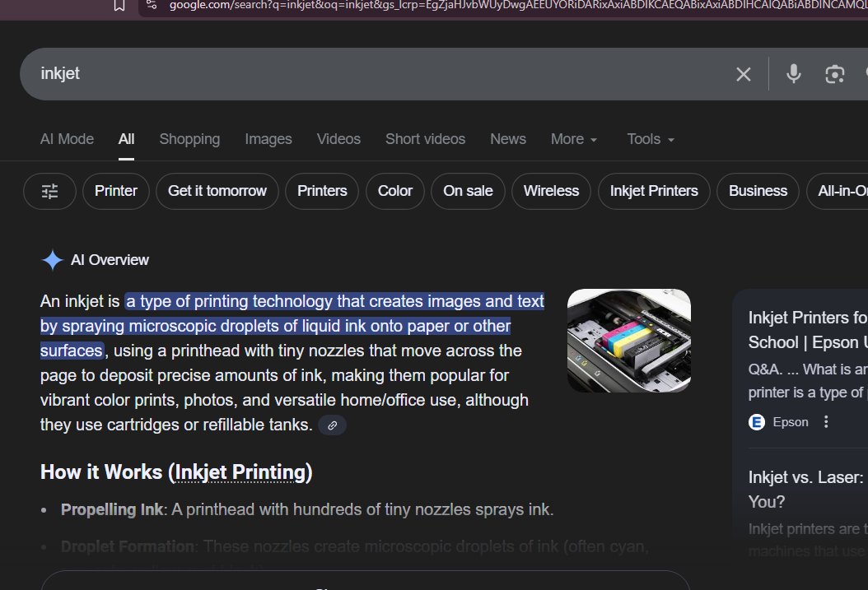Choose the On sale filter chip
The height and width of the screenshot is (590, 868).
coord(468,192)
